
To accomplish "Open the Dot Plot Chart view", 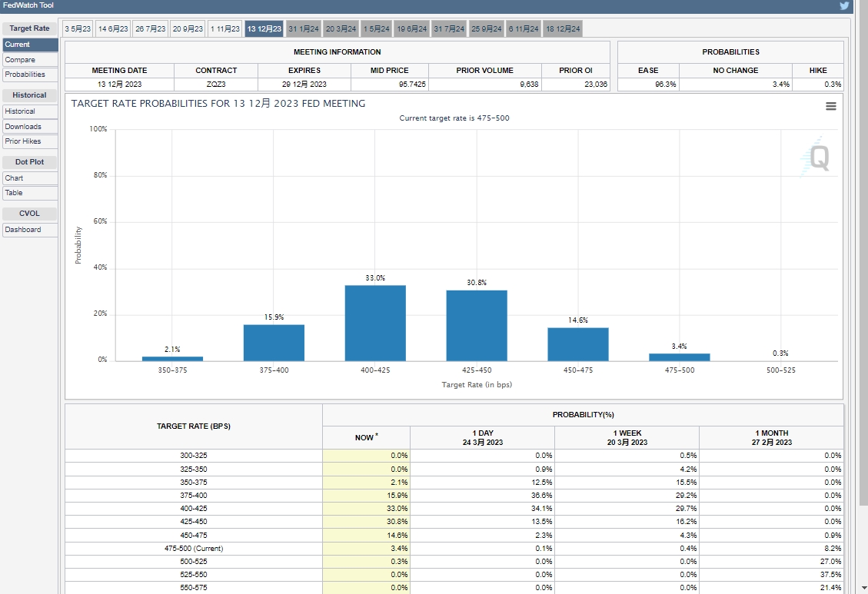I will pos(15,178).
